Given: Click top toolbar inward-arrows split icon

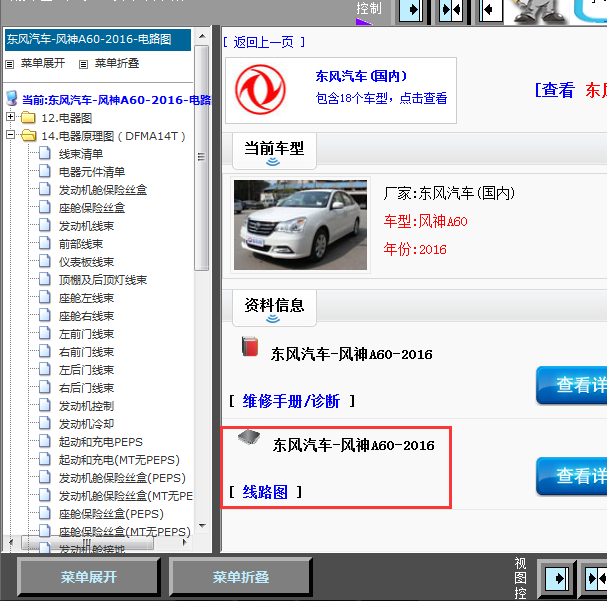Looking at the screenshot, I should (451, 10).
